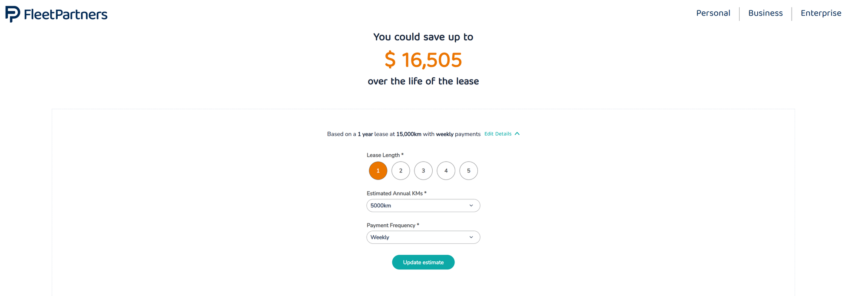Select 1 year lease length
Screen dimensions: 868x296
tap(378, 171)
